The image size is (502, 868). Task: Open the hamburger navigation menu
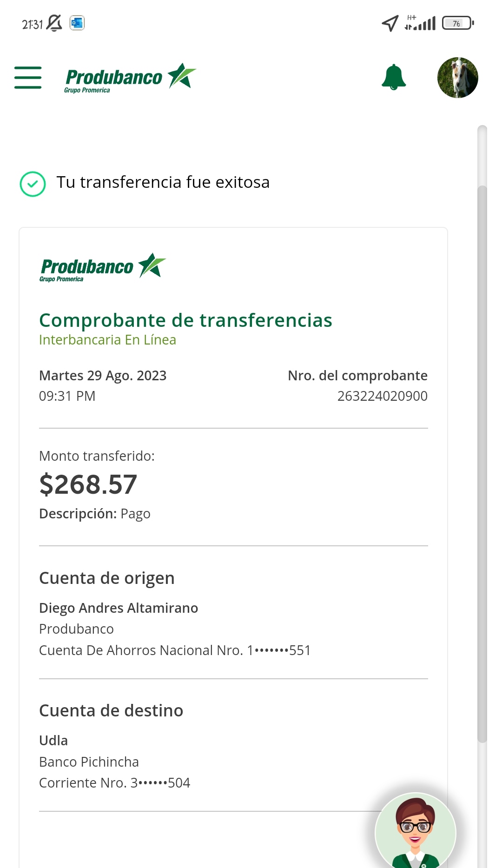click(x=28, y=77)
